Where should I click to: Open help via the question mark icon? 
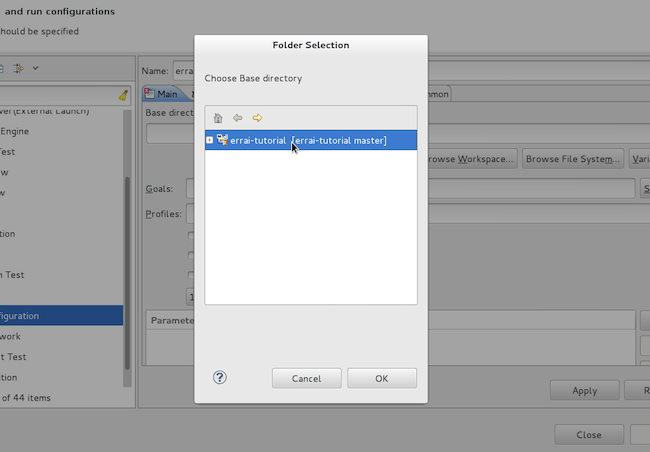[220, 377]
